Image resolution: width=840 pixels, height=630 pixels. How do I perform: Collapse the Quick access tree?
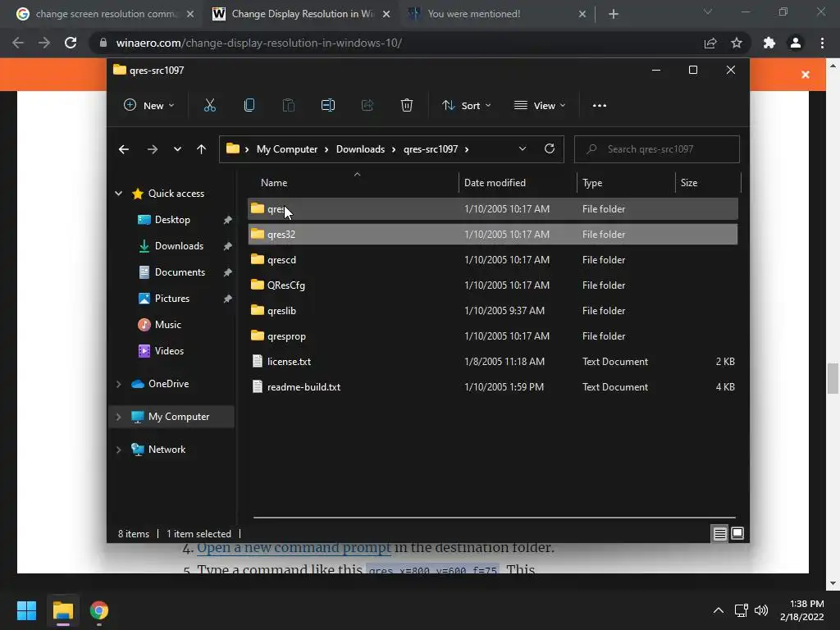tap(118, 194)
